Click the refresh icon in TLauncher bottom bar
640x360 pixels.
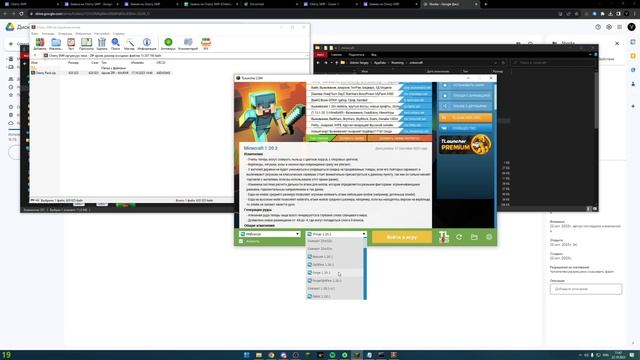point(459,237)
